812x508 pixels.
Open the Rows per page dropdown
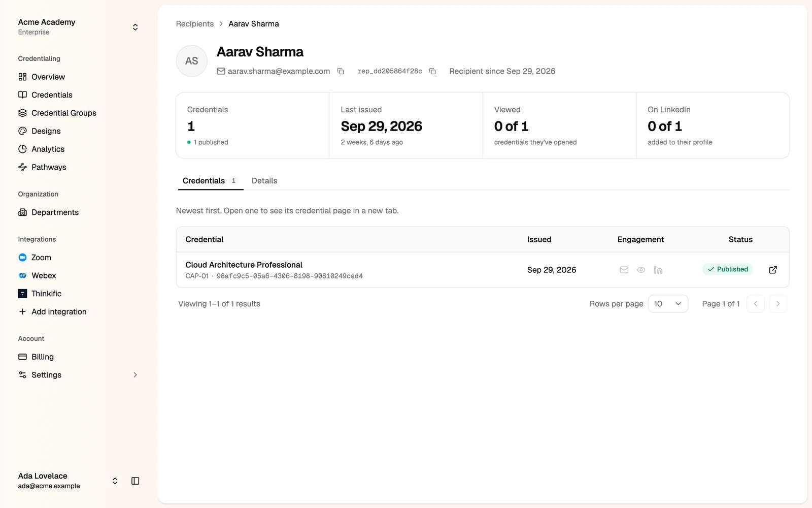(668, 304)
